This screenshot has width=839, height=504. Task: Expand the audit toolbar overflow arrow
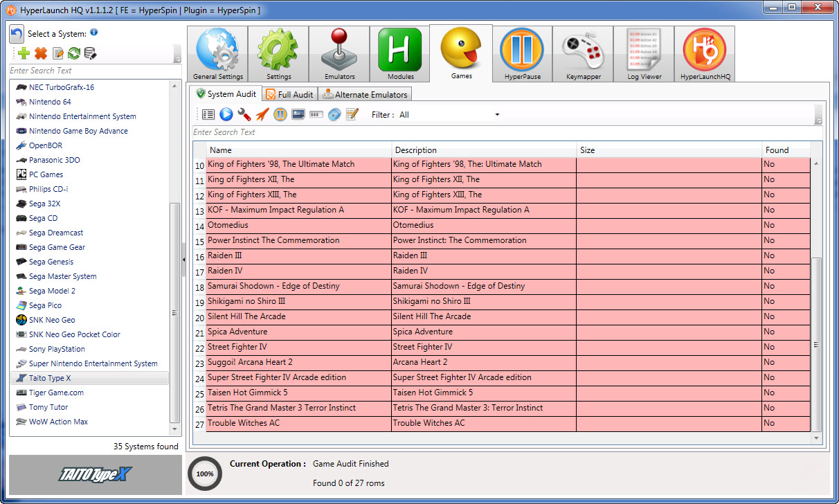818,115
